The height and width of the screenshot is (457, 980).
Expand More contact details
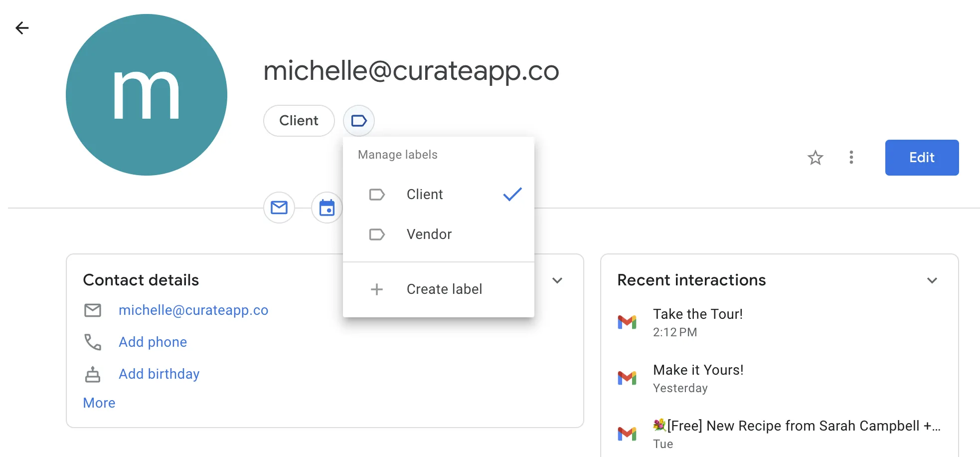pyautogui.click(x=99, y=403)
